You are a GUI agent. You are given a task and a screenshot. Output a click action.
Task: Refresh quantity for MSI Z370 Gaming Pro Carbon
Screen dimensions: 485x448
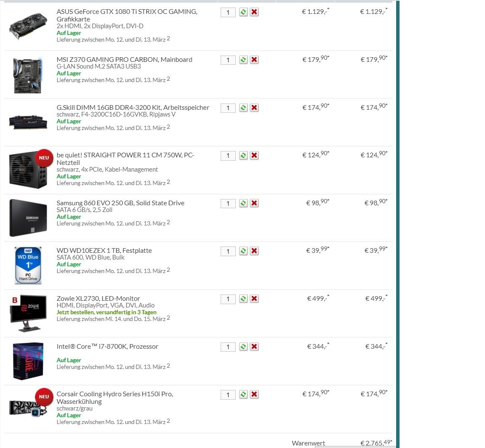click(243, 60)
